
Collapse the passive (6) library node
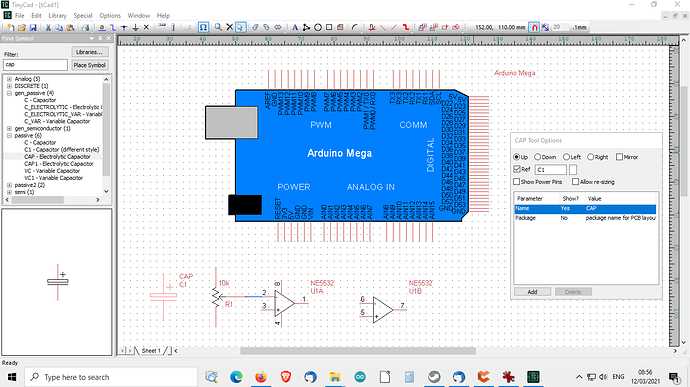(9, 136)
